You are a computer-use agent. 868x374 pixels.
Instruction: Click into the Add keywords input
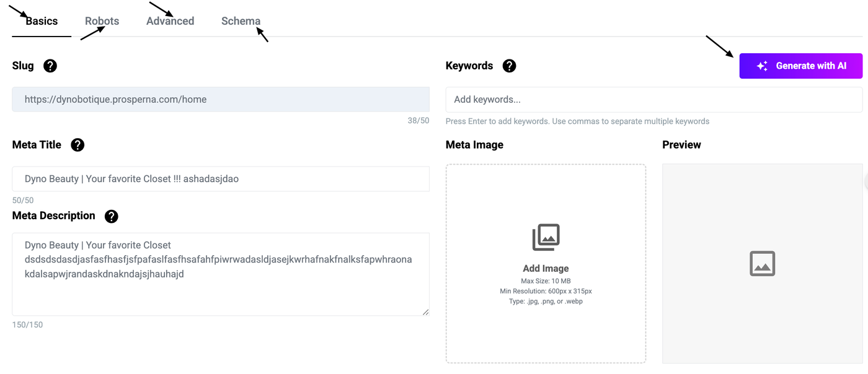(x=653, y=99)
